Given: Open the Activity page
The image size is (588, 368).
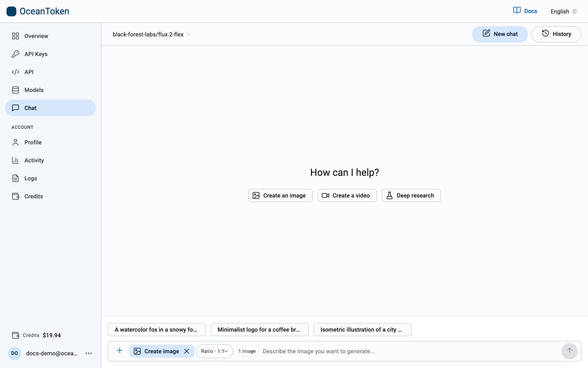Looking at the screenshot, I should [x=50, y=160].
